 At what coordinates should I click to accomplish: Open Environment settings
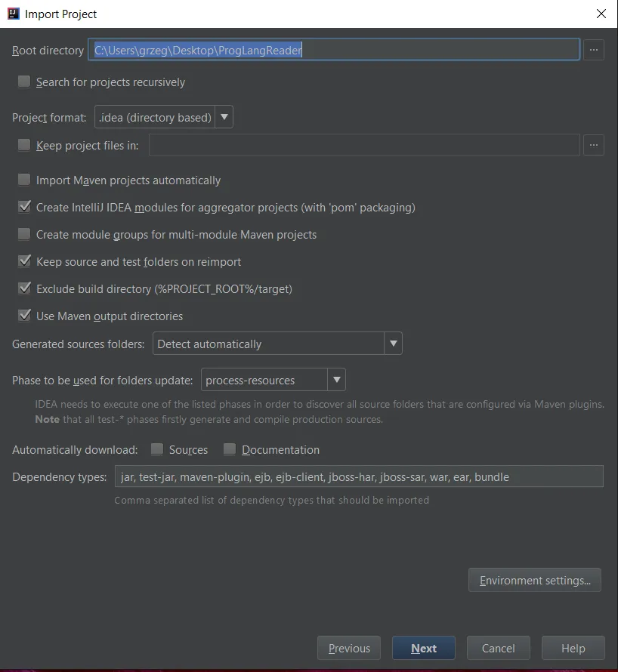click(535, 581)
